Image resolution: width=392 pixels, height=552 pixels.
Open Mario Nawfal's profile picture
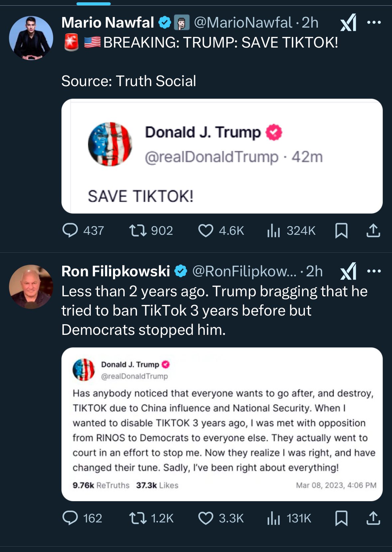click(x=31, y=38)
